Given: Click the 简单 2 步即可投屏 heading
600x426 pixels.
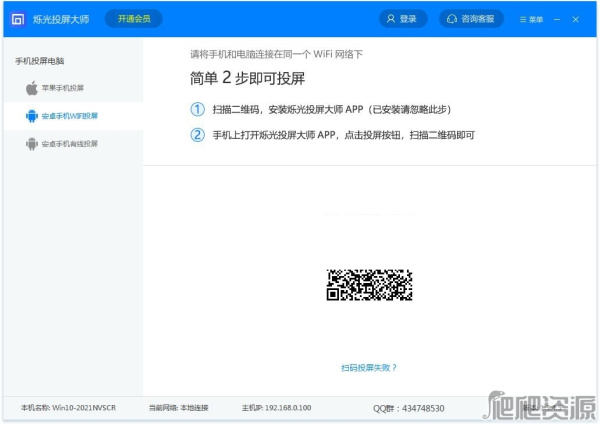Looking at the screenshot, I should [x=247, y=78].
